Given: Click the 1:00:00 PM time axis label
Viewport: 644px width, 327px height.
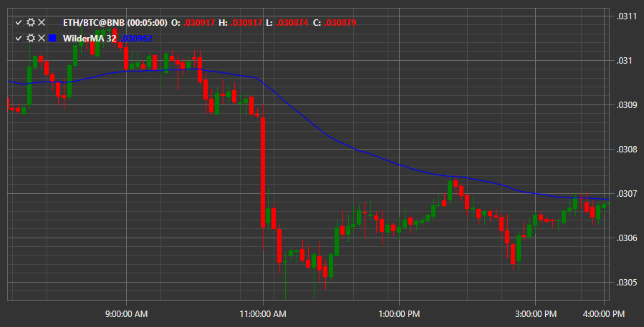Looking at the screenshot, I should 399,314.
